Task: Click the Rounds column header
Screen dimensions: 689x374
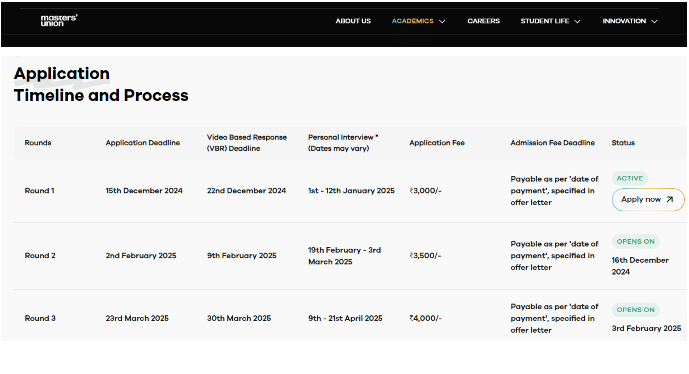Action: (x=38, y=143)
